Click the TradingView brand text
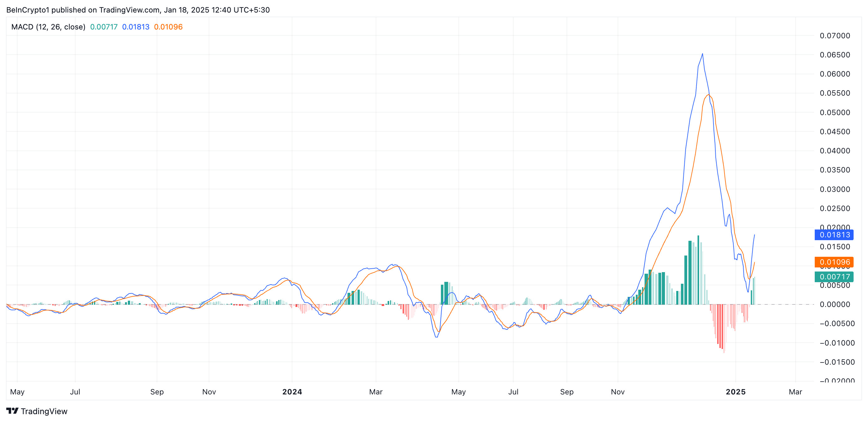The image size is (868, 422). coord(44,411)
